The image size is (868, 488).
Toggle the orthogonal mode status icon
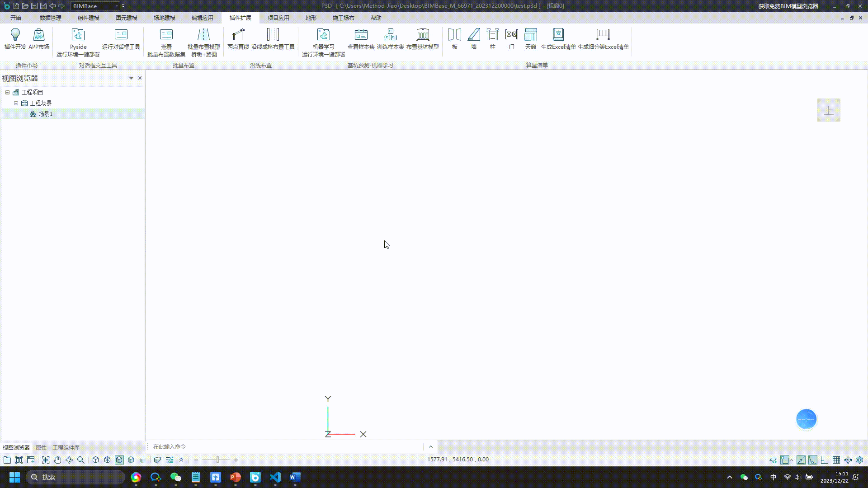[x=825, y=460]
